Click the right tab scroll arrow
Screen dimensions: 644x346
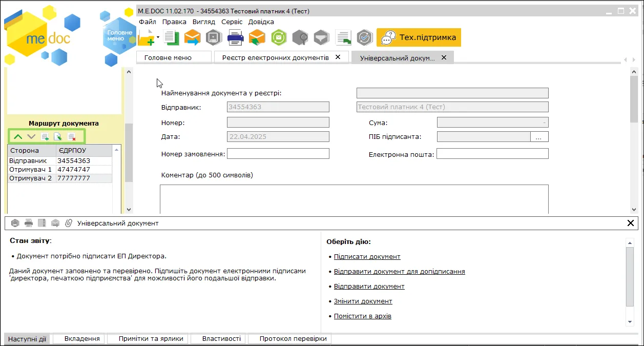click(x=634, y=59)
